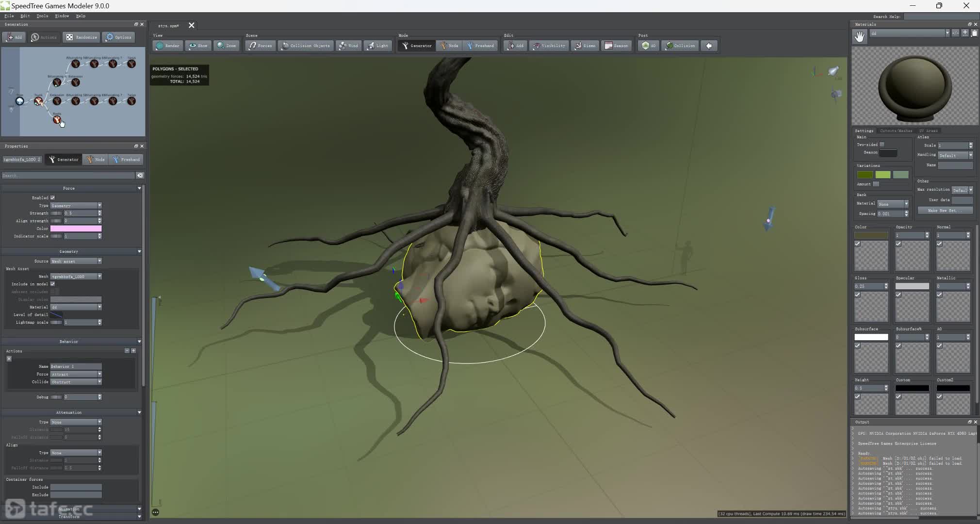Clear the properties search field
980x524 pixels.
140,176
